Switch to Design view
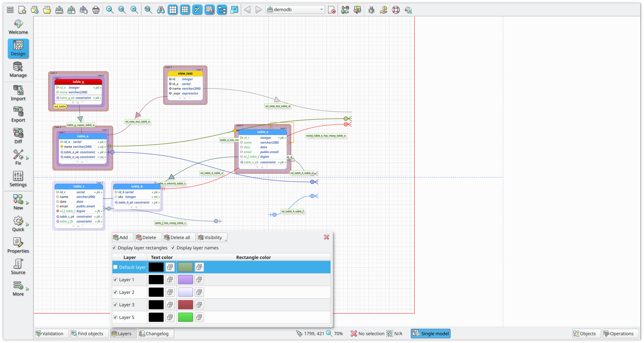The width and height of the screenshot is (644, 343). coord(18,48)
